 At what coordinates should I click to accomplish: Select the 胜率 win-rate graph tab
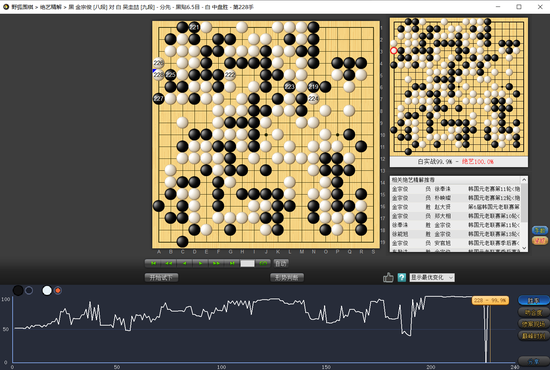(533, 301)
